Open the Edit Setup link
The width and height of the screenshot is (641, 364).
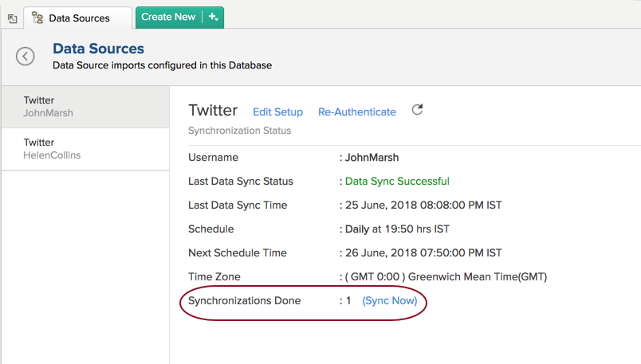point(277,112)
